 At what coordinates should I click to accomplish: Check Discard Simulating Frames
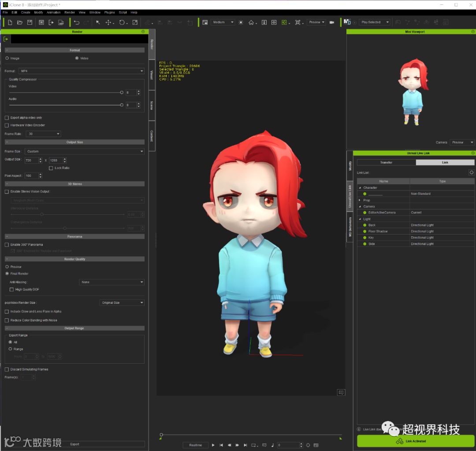pos(7,369)
